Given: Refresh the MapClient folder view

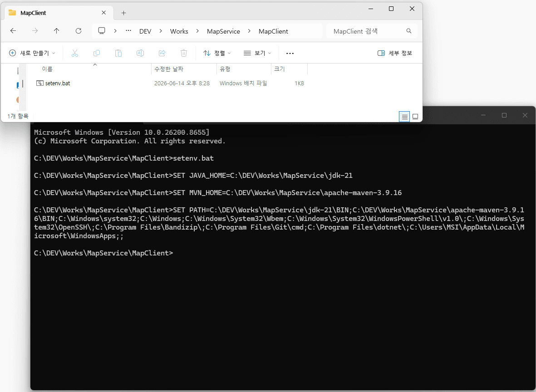Looking at the screenshot, I should click(79, 31).
